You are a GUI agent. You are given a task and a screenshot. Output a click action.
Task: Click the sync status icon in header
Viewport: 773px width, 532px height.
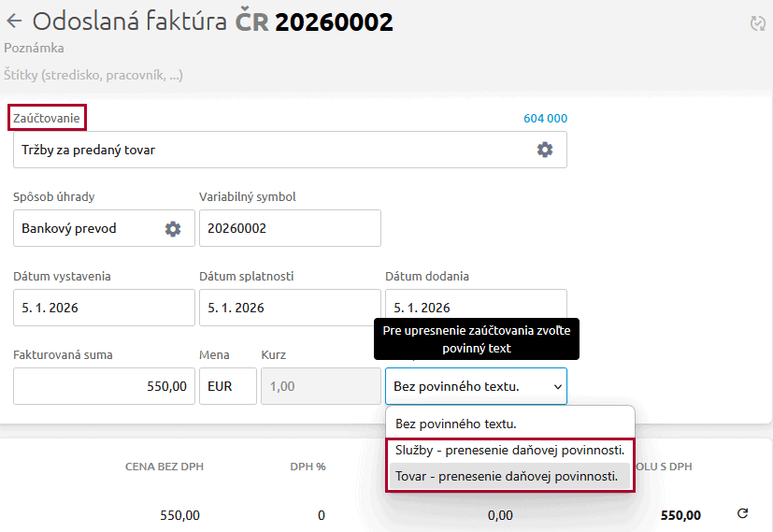tap(757, 23)
